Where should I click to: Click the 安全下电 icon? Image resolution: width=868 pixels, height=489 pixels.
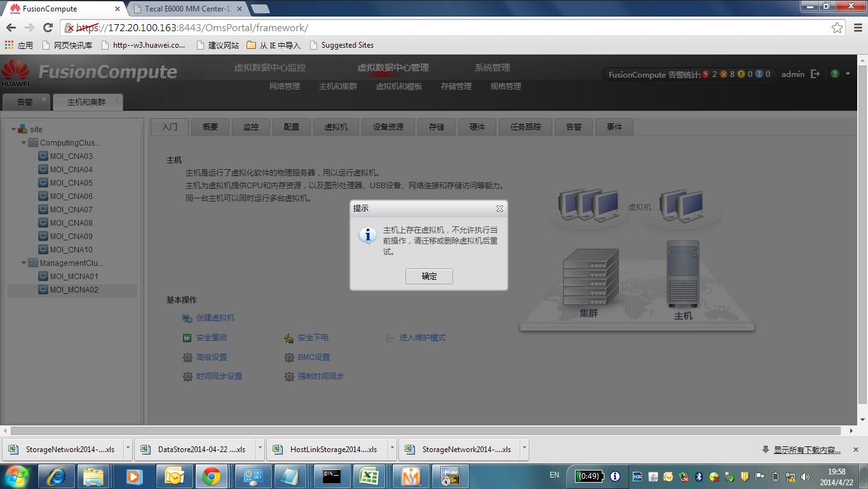[288, 338]
